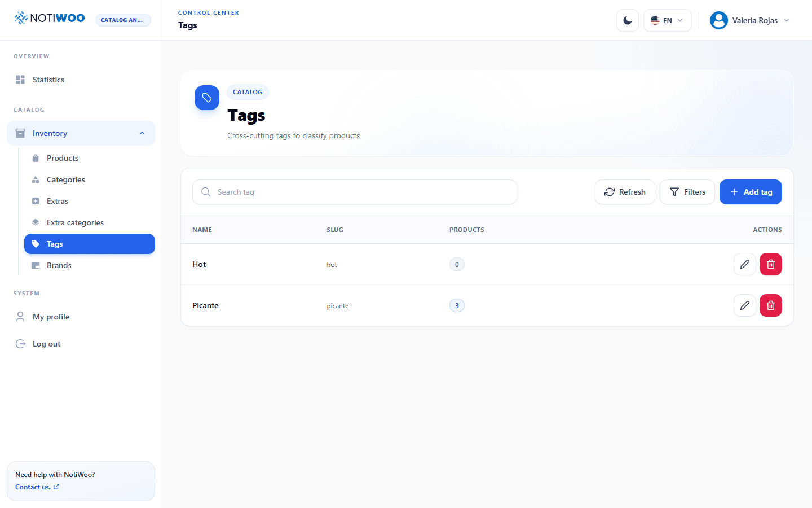Image resolution: width=812 pixels, height=508 pixels.
Task: Edit the Hot tag pencil icon
Action: [x=745, y=264]
